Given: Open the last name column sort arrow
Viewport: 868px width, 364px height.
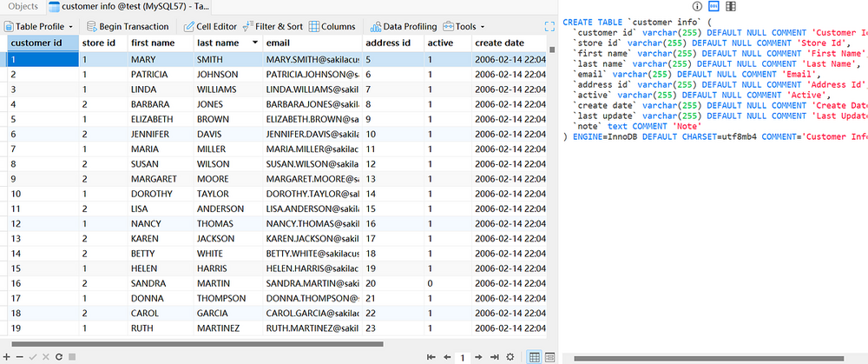Looking at the screenshot, I should 254,43.
